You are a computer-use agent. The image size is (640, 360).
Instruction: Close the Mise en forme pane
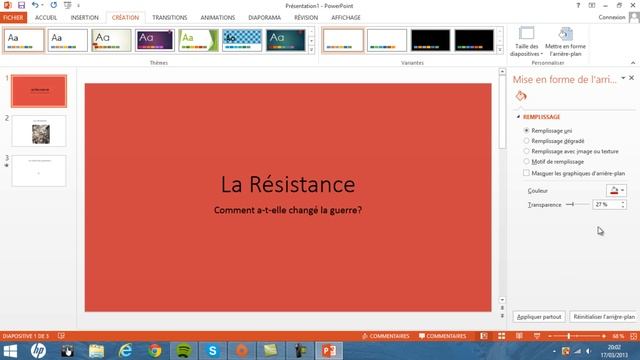pos(631,78)
